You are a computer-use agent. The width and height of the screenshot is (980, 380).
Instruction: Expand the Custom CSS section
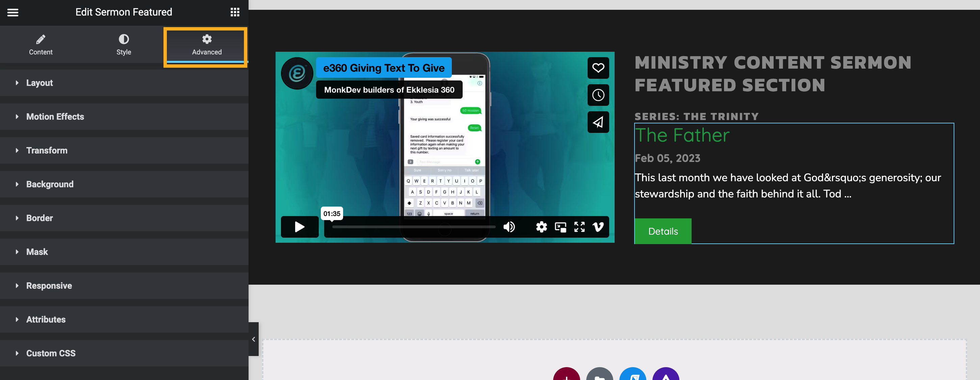124,354
